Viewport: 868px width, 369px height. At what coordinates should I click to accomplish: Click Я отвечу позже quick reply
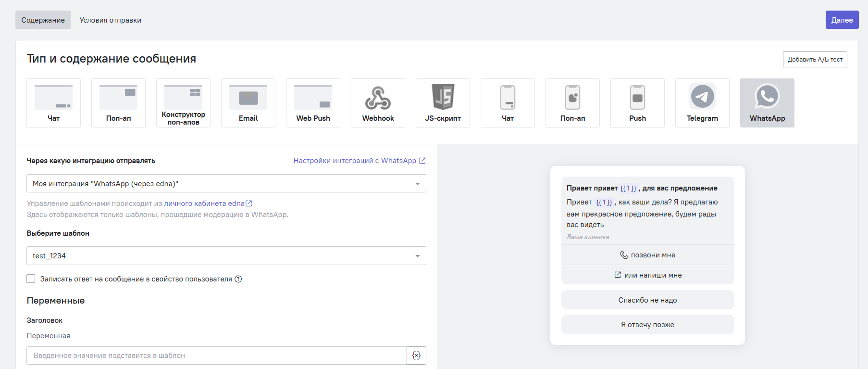647,325
